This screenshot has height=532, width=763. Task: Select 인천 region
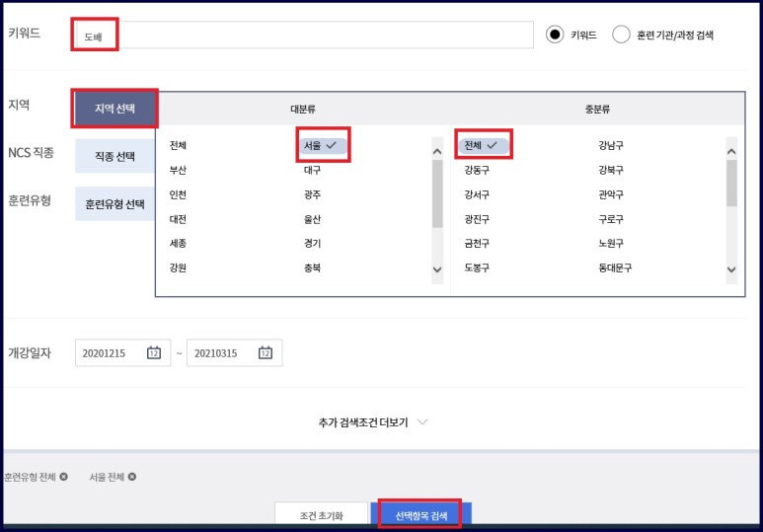point(178,194)
